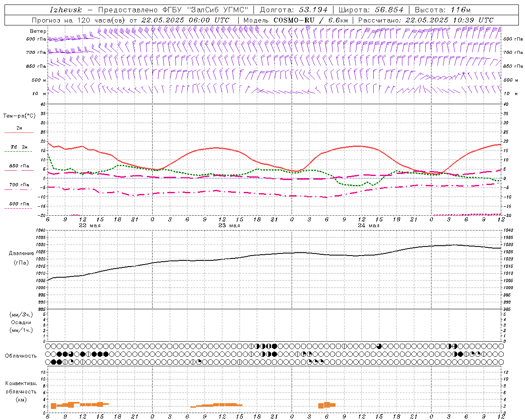Click the left 700 гПа wind level label
Image resolution: width=525 pixels, height=420 pixels.
click(36, 52)
